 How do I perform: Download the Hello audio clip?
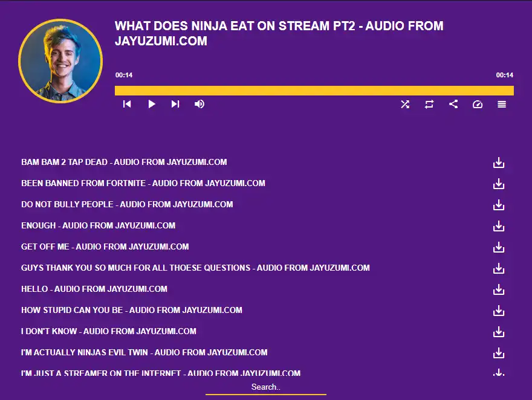(499, 289)
